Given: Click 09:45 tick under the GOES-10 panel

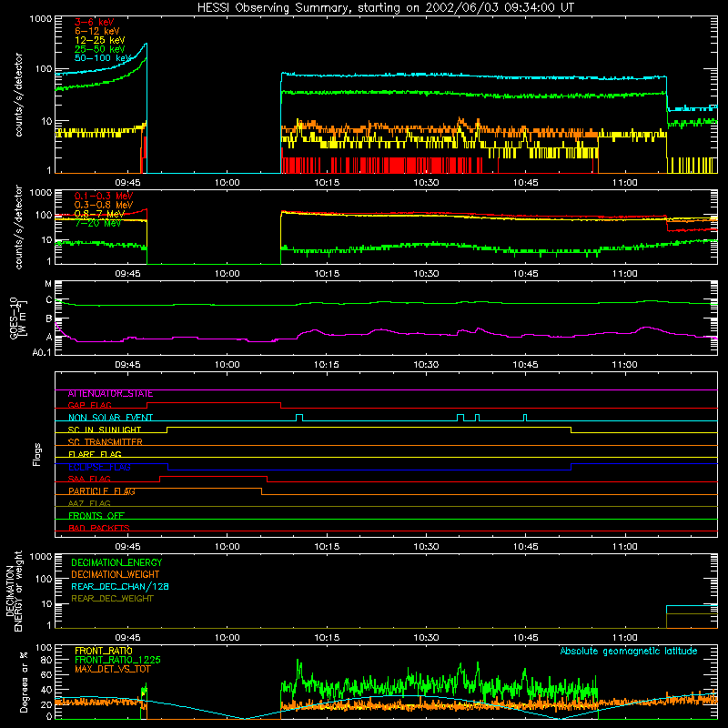Looking at the screenshot, I should coord(127,365).
